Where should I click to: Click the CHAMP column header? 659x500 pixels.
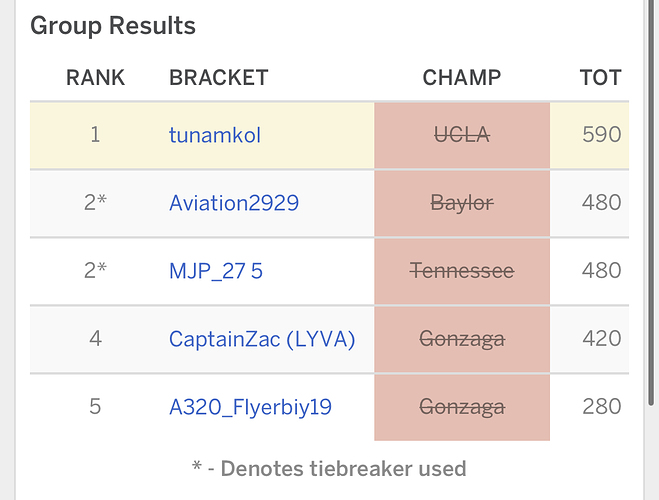click(x=462, y=77)
